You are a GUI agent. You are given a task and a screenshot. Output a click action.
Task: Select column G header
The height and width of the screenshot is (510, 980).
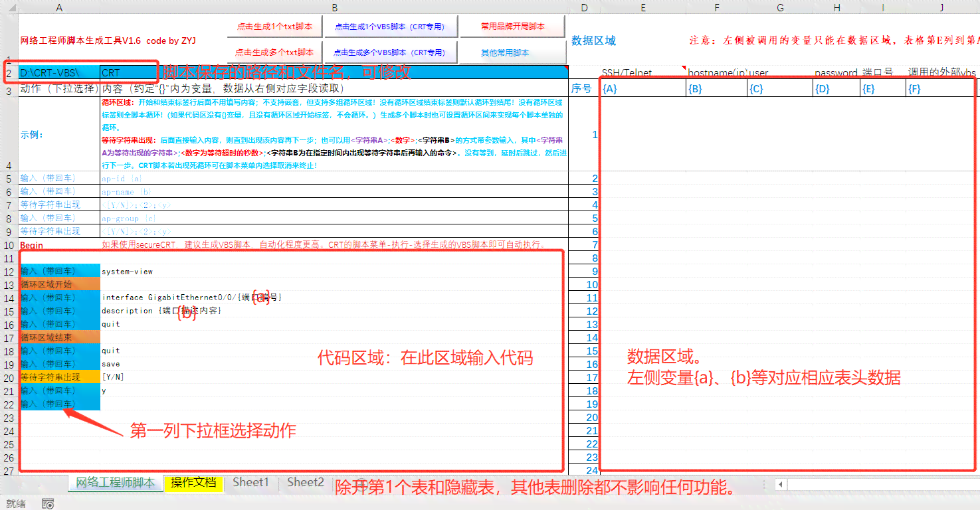[x=780, y=7]
